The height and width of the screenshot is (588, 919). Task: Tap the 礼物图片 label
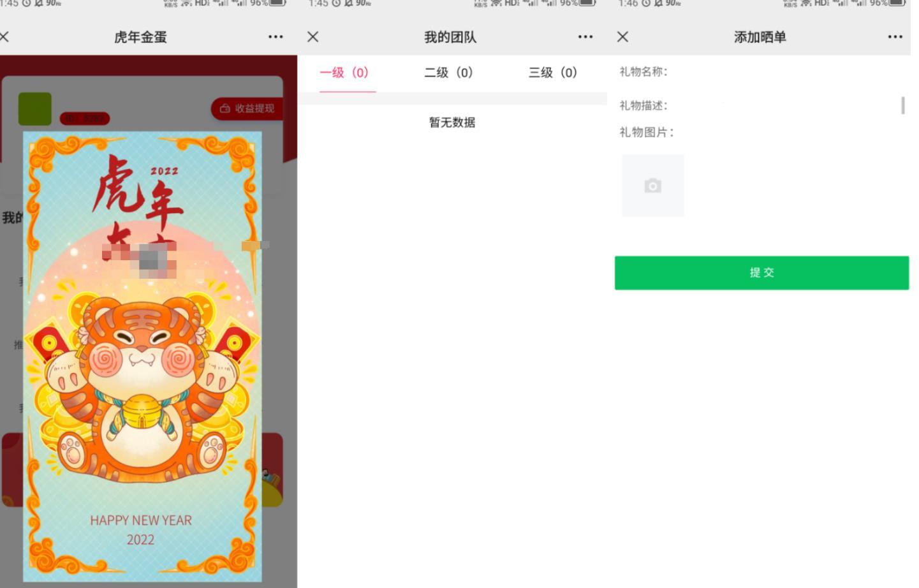647,133
